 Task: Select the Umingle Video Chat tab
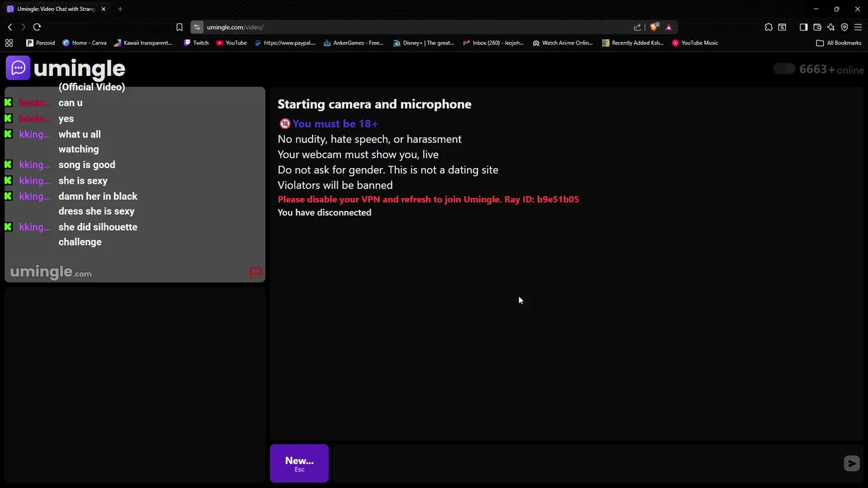click(56, 9)
